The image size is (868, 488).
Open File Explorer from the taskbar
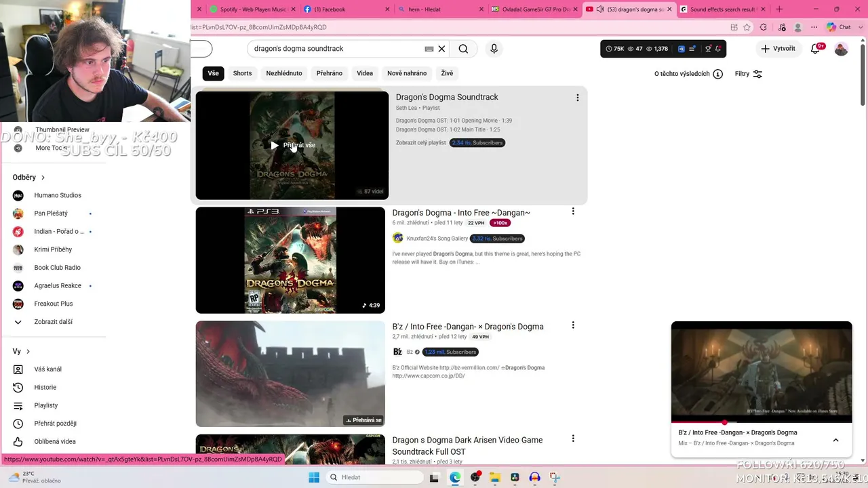[494, 477]
